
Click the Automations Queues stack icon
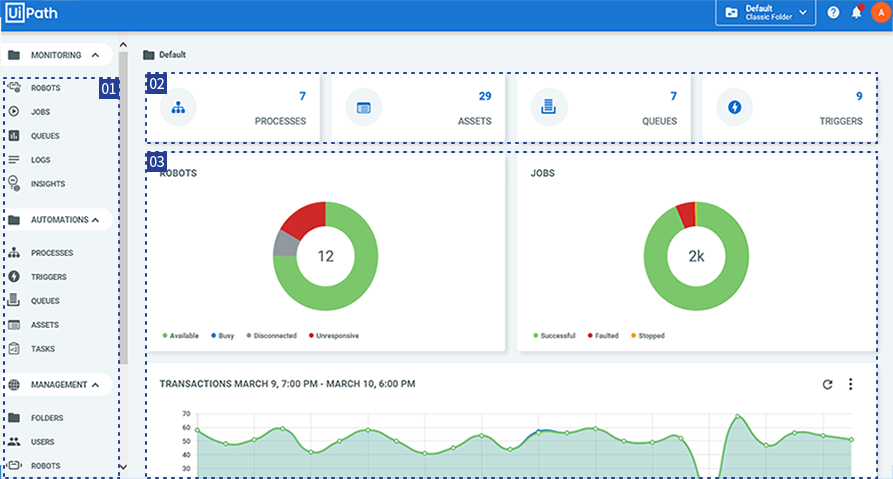click(x=14, y=300)
